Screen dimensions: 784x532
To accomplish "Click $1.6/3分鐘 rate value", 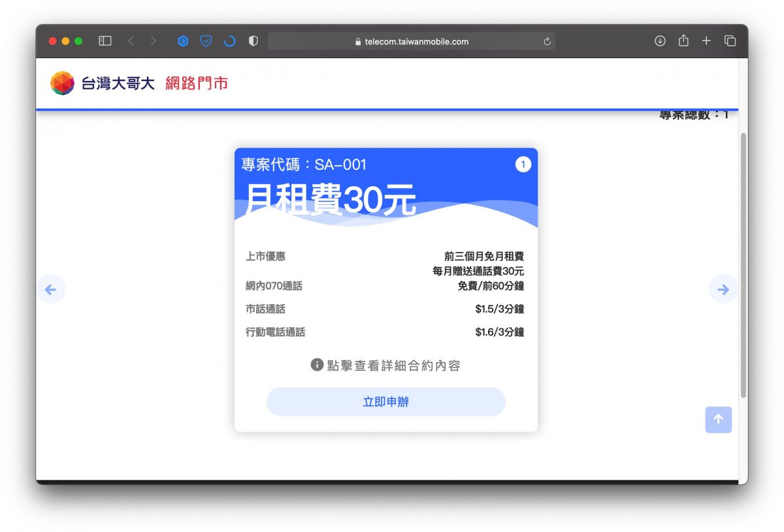I will [500, 332].
